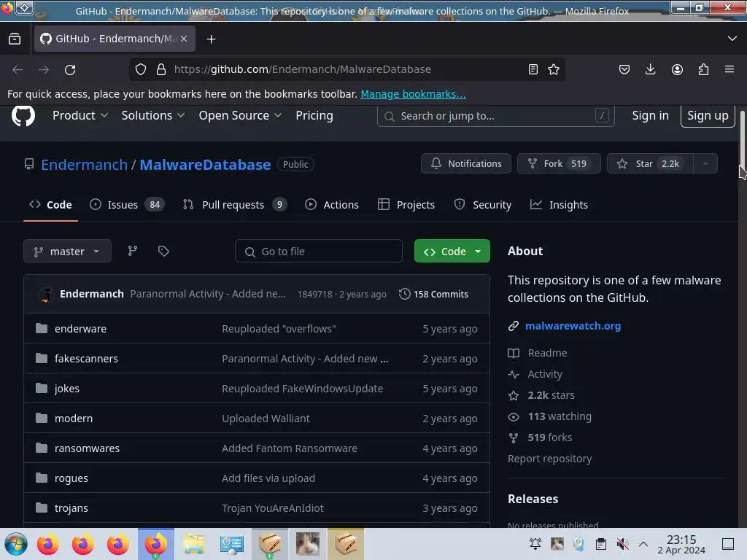Open the master branch dropdown
The width and height of the screenshot is (747, 560).
click(x=67, y=251)
